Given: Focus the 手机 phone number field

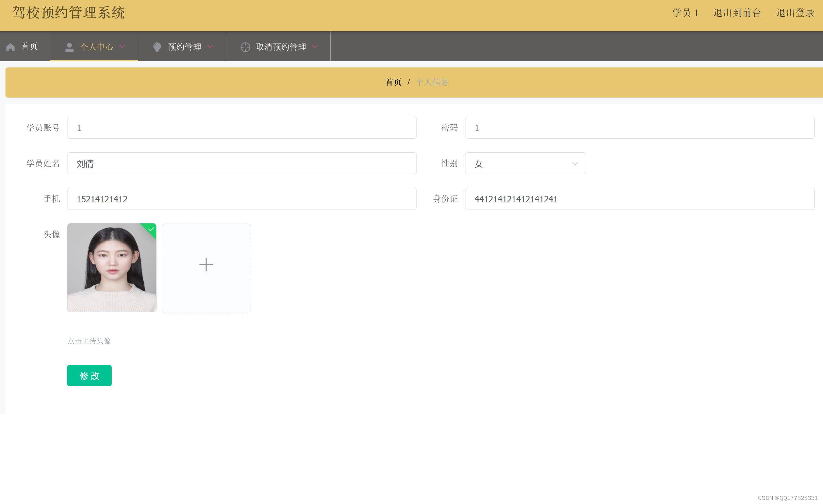Looking at the screenshot, I should click(241, 199).
